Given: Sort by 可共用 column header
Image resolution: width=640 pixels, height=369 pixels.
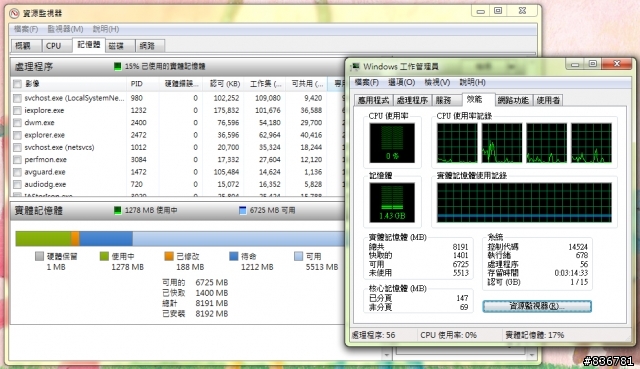Looking at the screenshot, I should 307,84.
